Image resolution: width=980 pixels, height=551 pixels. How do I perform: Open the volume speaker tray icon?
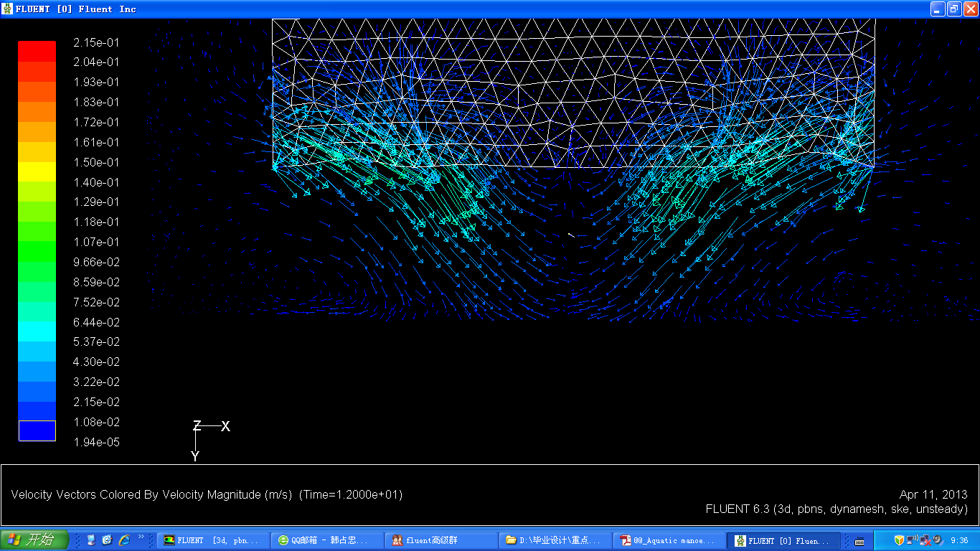tap(937, 540)
